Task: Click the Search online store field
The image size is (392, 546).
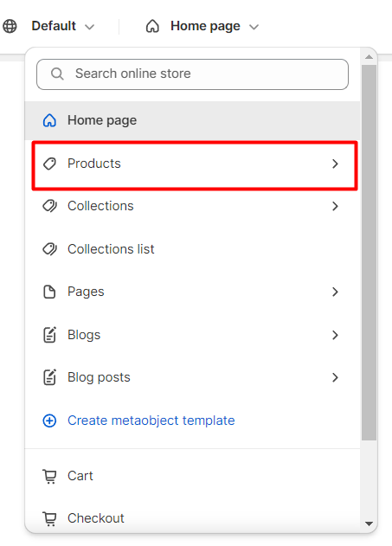Action: click(x=192, y=74)
